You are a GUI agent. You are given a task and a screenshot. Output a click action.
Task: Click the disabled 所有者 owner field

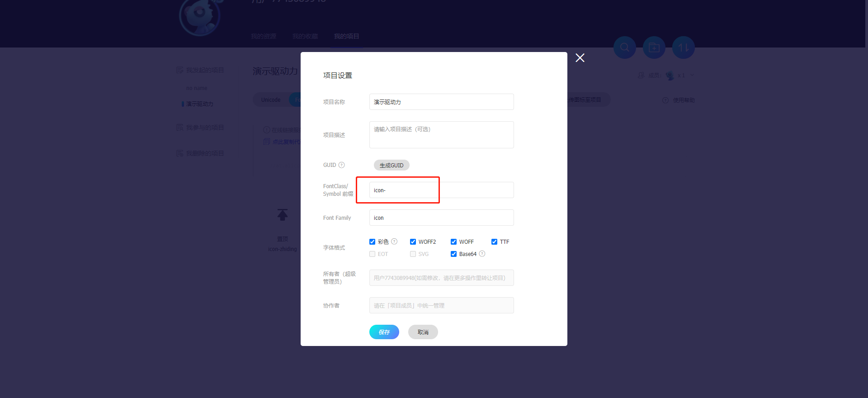[x=442, y=278]
